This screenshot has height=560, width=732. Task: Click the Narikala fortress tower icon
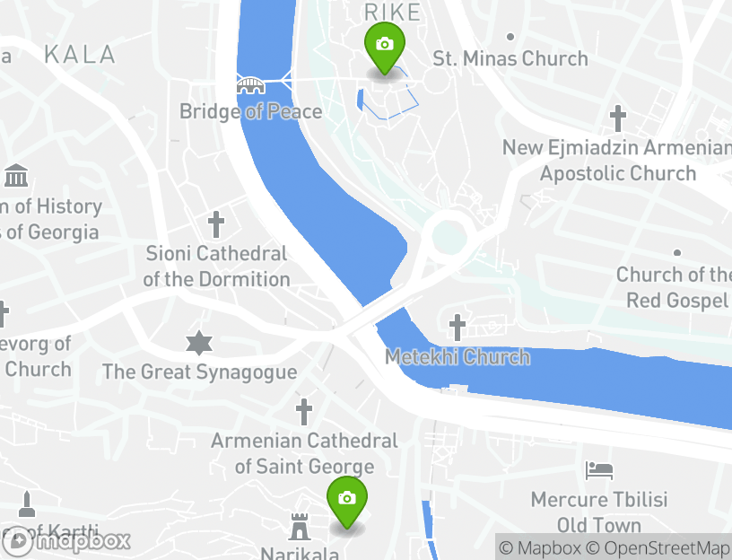(x=300, y=527)
